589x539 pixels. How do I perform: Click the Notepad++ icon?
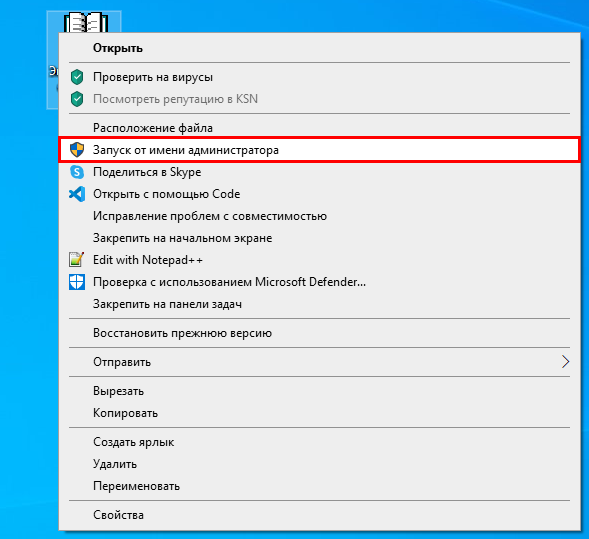(77, 260)
